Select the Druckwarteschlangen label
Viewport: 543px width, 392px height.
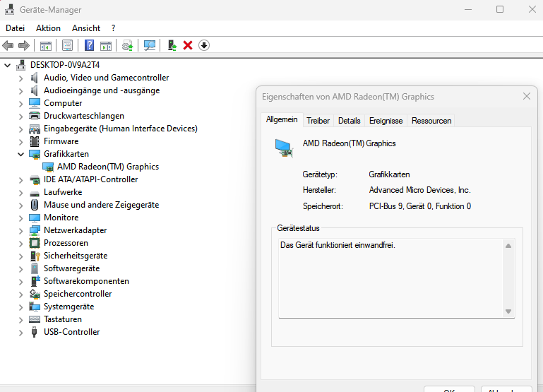point(84,116)
